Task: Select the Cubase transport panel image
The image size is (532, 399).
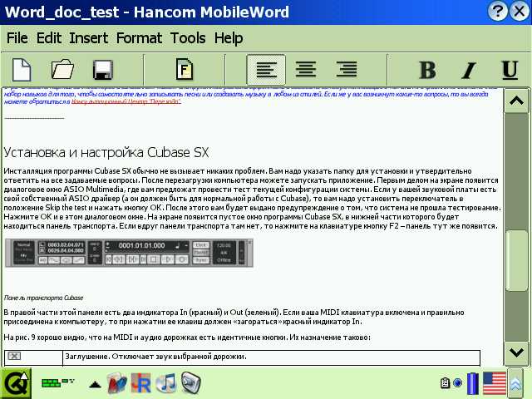Action: tap(129, 253)
